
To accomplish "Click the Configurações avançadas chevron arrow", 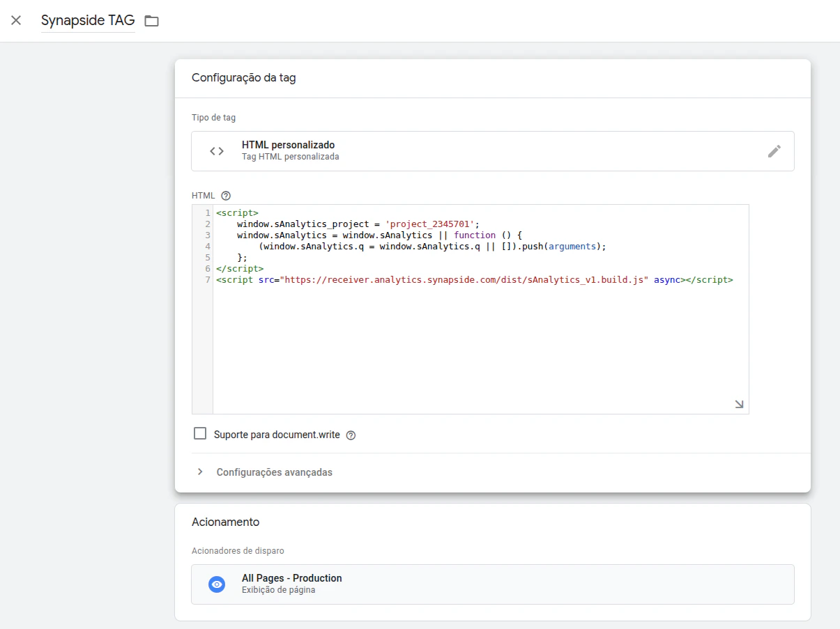I will pyautogui.click(x=200, y=472).
